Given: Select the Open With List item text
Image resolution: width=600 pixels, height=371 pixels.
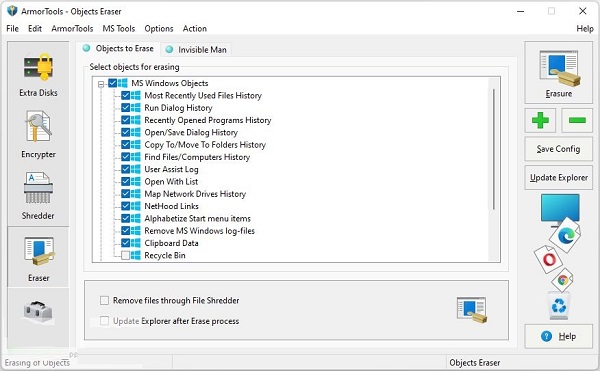Looking at the screenshot, I should (171, 182).
